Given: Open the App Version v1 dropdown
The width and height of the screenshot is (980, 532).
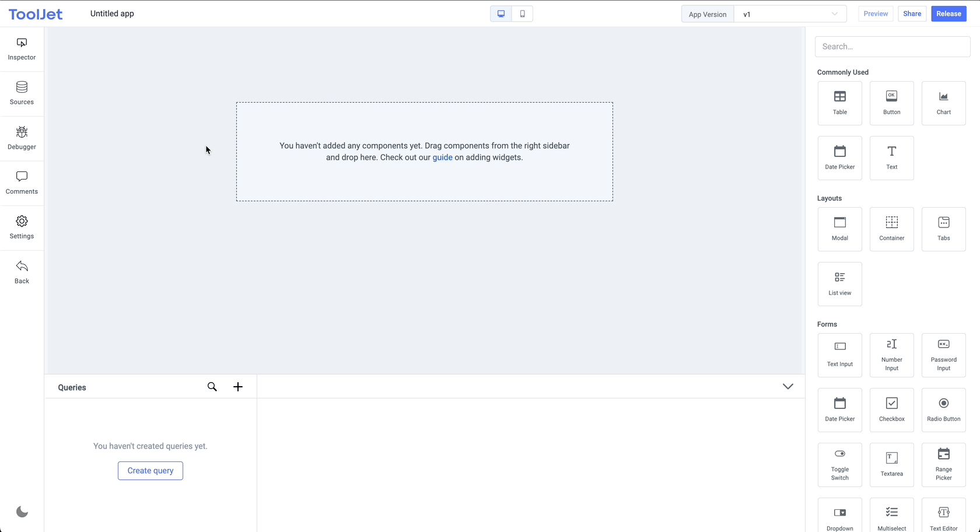Looking at the screenshot, I should 790,14.
